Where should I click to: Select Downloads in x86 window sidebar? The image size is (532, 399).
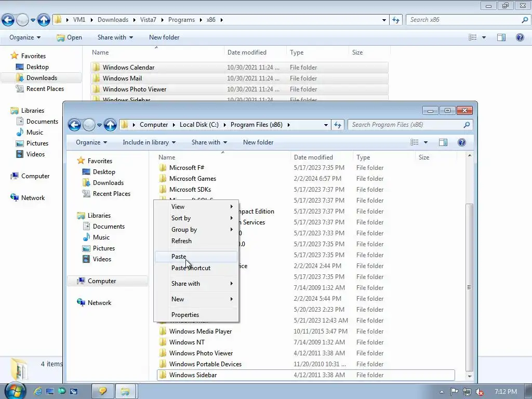(42, 78)
